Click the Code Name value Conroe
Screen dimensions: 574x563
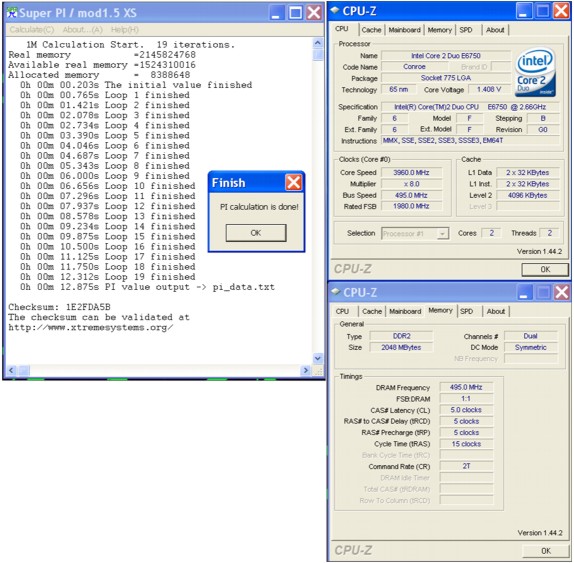pos(414,67)
